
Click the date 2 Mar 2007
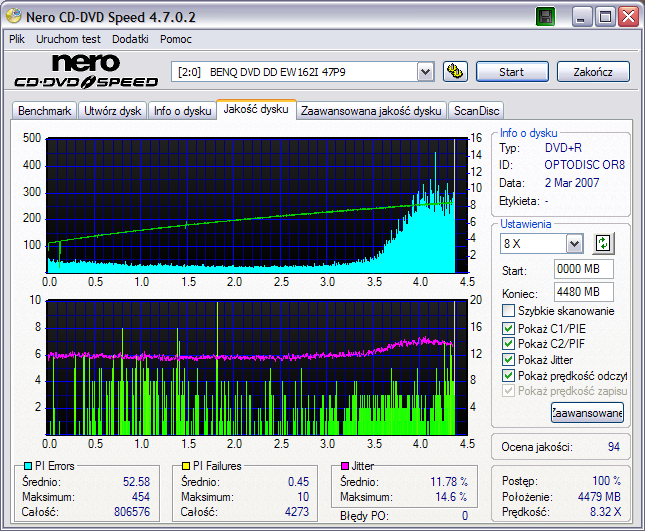[x=572, y=183]
